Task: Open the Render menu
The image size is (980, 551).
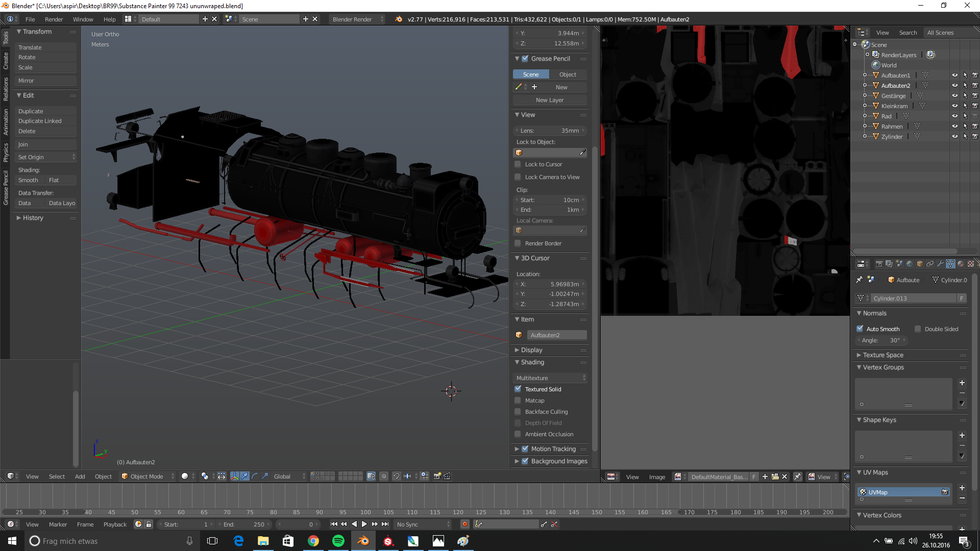Action: [x=54, y=19]
